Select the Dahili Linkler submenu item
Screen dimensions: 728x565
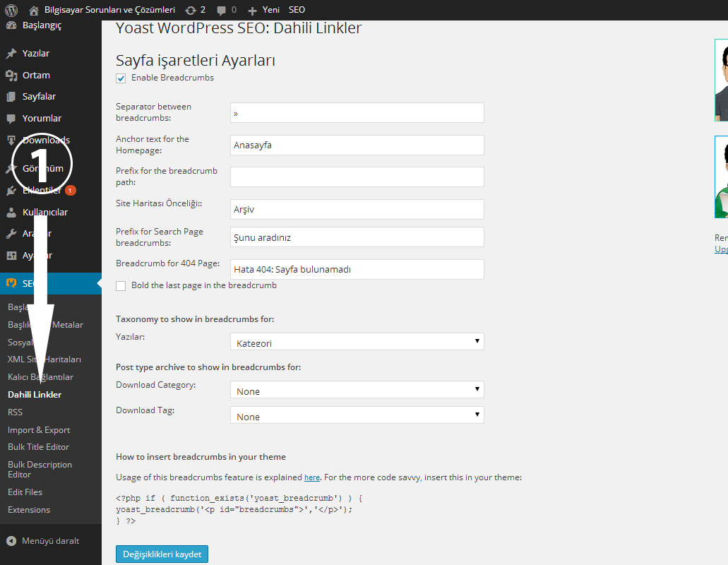35,395
